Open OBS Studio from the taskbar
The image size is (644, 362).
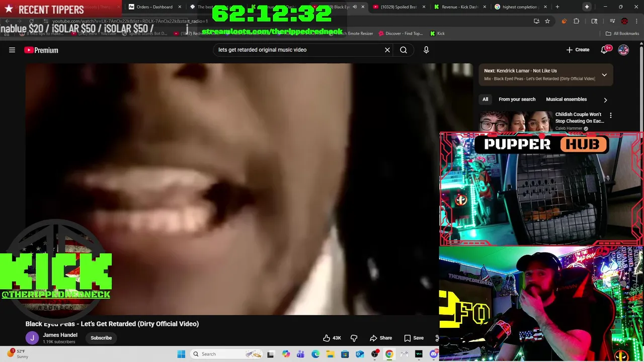tap(375, 354)
